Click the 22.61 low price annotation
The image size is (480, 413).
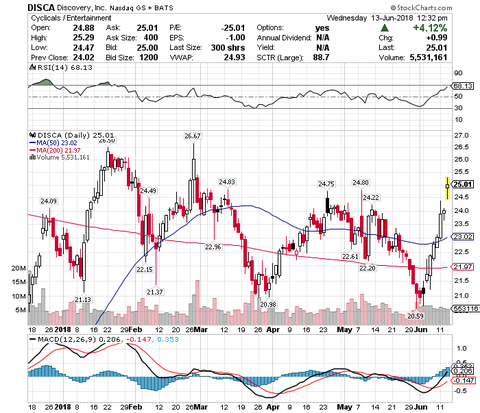click(350, 256)
